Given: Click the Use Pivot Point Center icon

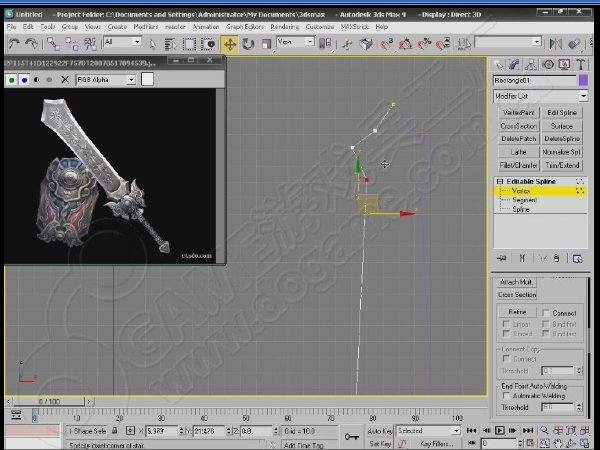Looking at the screenshot, I should pyautogui.click(x=325, y=44).
